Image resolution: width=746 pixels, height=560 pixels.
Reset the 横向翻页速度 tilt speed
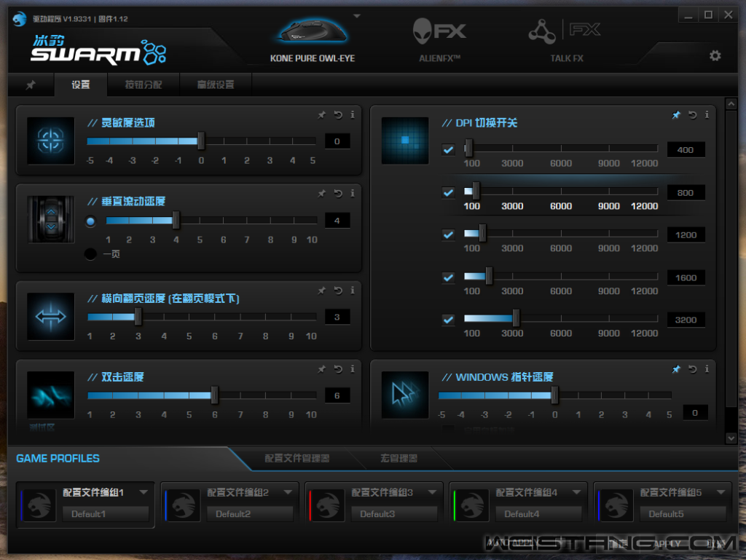(x=338, y=291)
